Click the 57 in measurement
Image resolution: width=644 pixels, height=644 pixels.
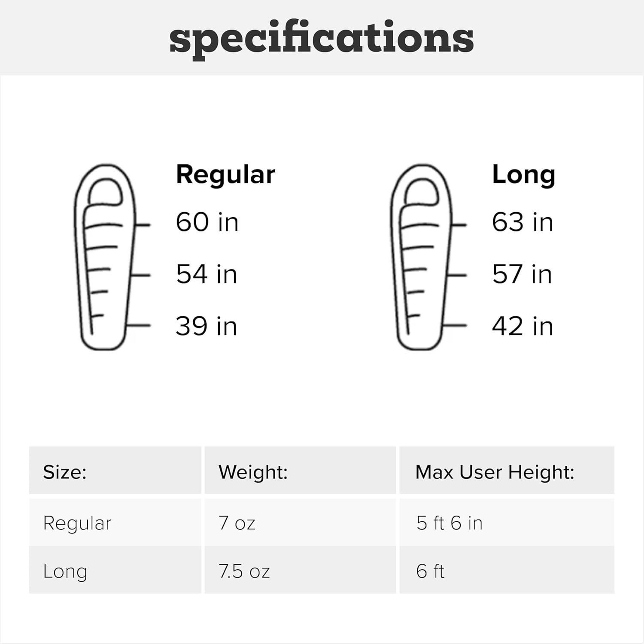pyautogui.click(x=522, y=274)
